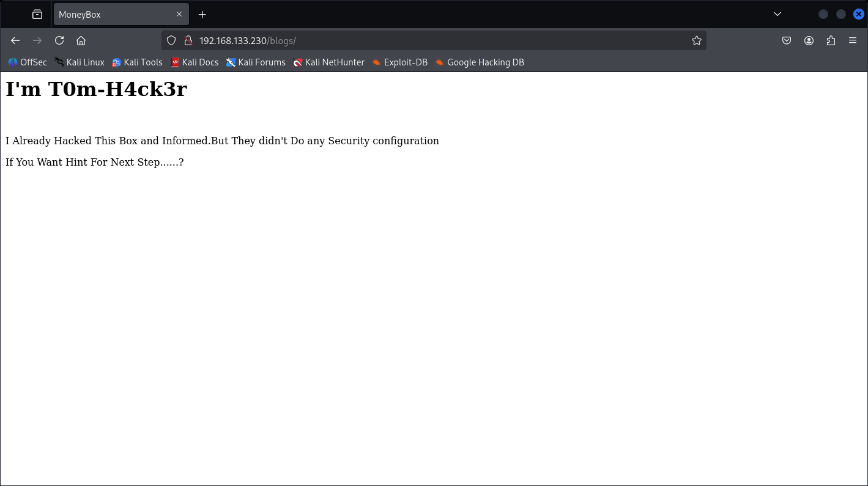Image resolution: width=868 pixels, height=486 pixels.
Task: Open the Google Hacking DB bookmark
Action: 480,62
